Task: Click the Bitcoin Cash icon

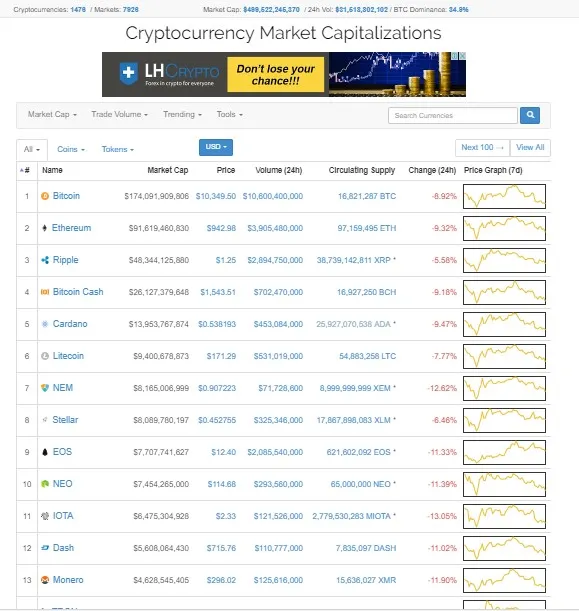Action: [45, 292]
